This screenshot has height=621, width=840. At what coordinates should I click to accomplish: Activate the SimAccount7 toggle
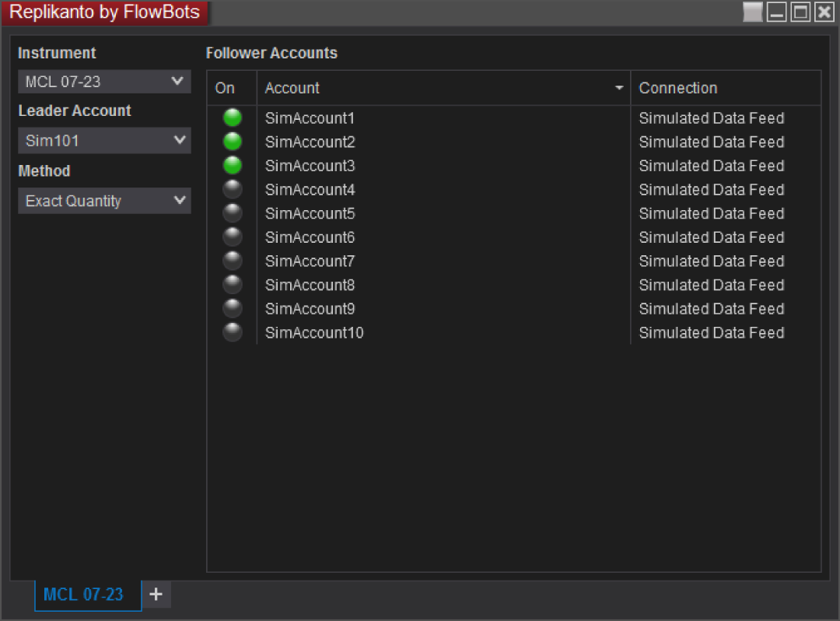click(x=233, y=261)
